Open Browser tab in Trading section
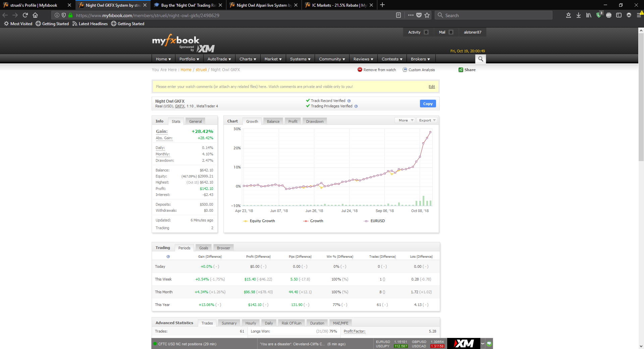This screenshot has height=349, width=644. [x=223, y=248]
